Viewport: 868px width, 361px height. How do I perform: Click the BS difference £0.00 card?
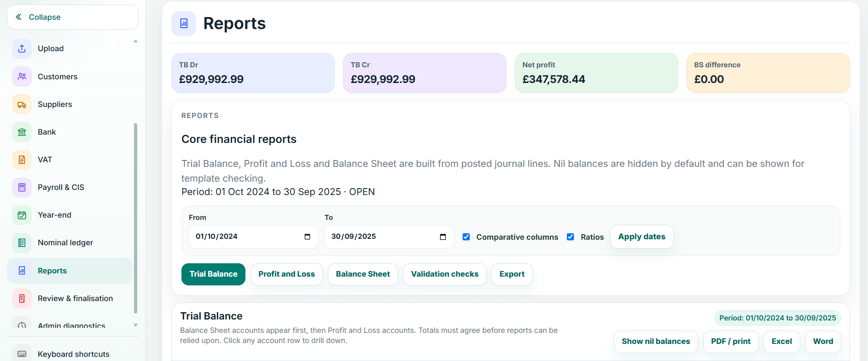pos(768,73)
